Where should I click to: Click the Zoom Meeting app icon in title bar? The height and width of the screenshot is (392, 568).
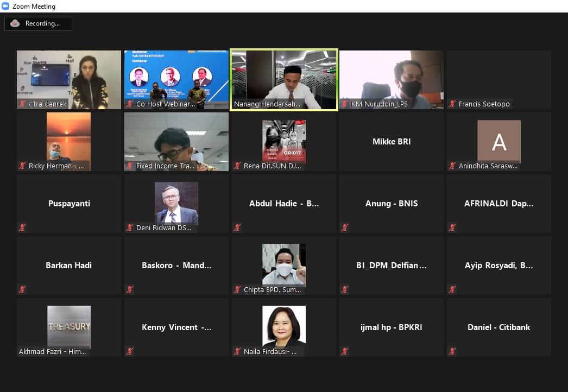click(x=6, y=7)
